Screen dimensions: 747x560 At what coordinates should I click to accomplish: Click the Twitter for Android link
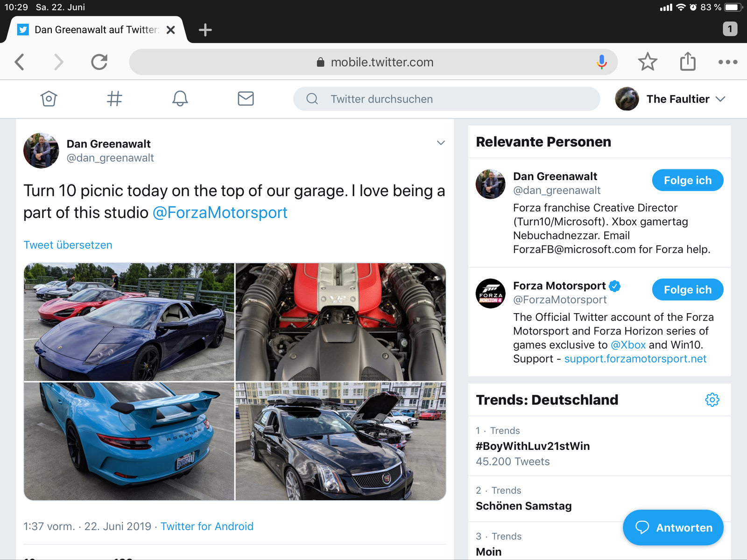click(x=207, y=526)
